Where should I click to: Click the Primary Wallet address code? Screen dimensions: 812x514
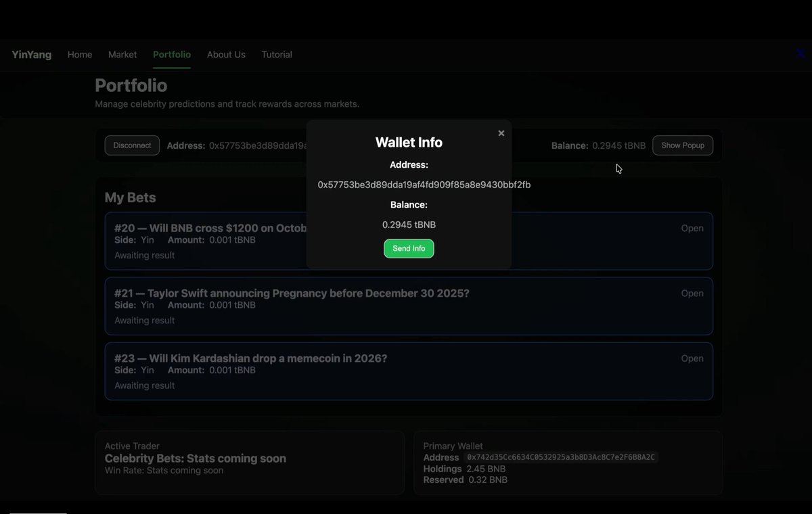tap(561, 457)
